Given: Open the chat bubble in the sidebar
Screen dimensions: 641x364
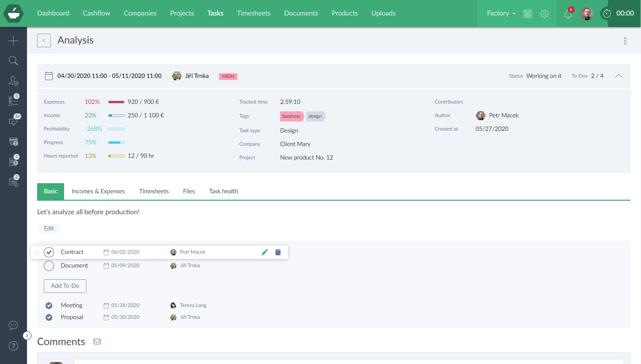Looking at the screenshot, I should pyautogui.click(x=13, y=325).
